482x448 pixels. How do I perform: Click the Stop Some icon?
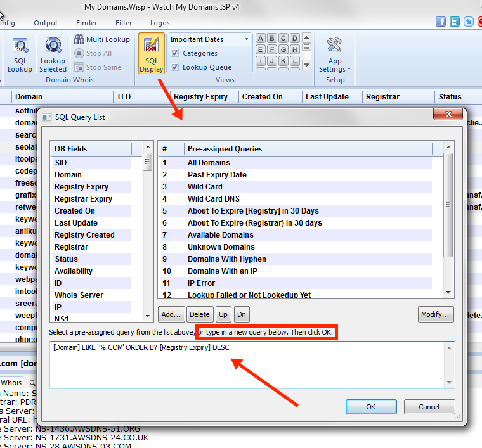click(79, 67)
